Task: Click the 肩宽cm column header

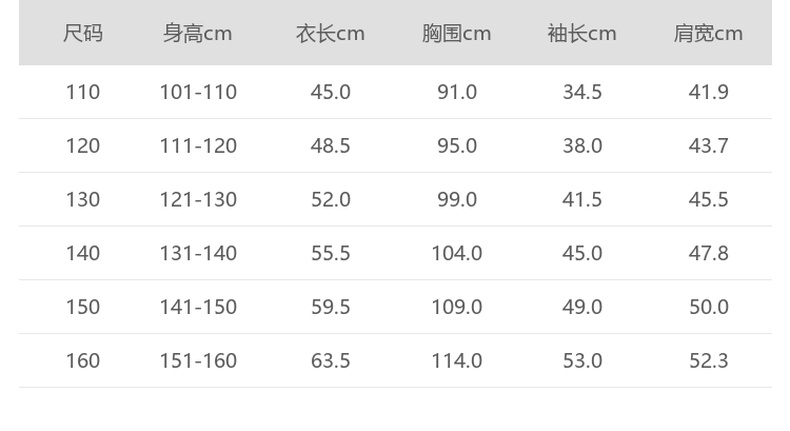Action: click(x=708, y=34)
